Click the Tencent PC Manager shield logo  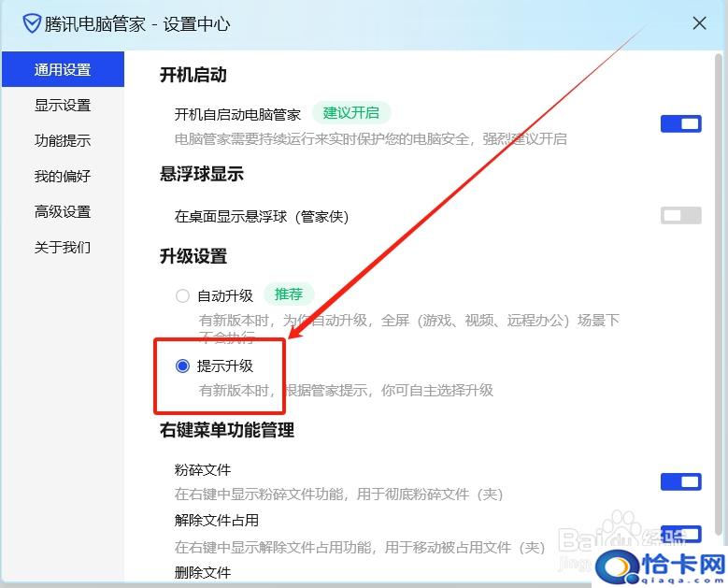click(32, 23)
